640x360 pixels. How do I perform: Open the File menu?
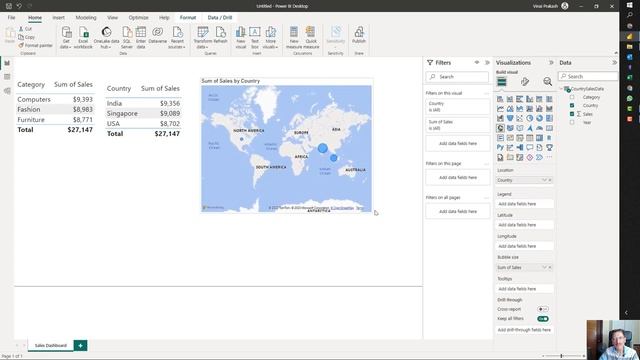click(x=11, y=18)
